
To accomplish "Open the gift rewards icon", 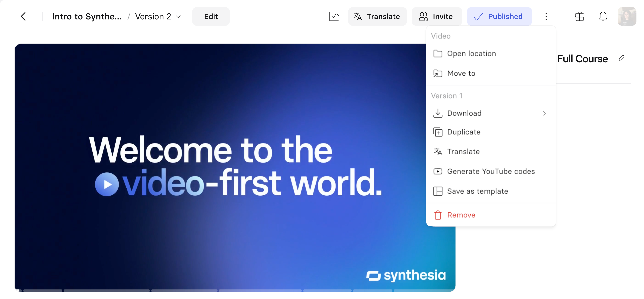I will 579,16.
